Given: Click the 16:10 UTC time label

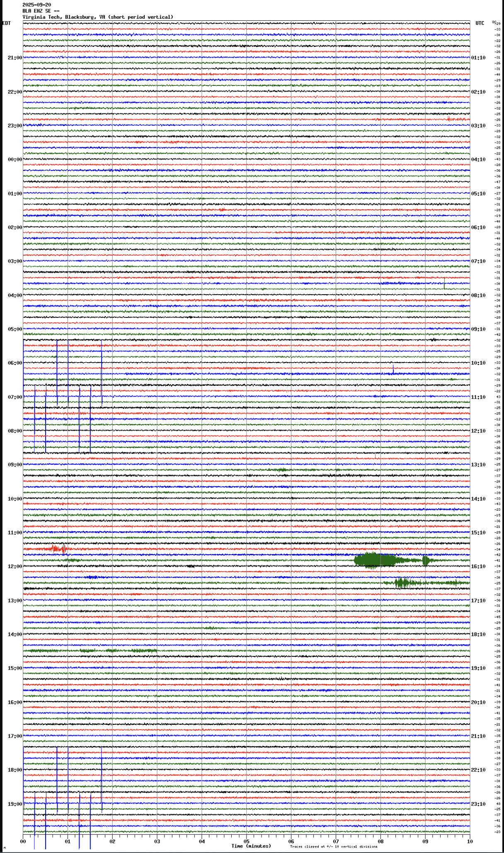Looking at the screenshot, I should tap(478, 566).
